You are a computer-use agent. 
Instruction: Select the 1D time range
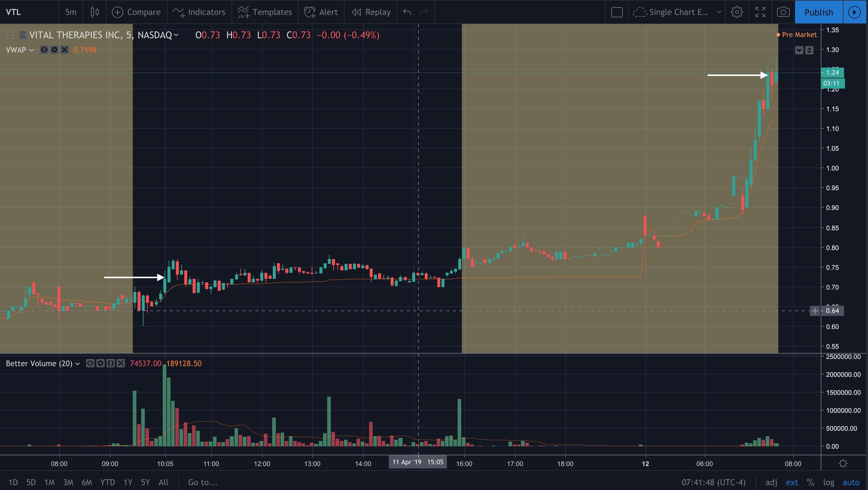13,482
